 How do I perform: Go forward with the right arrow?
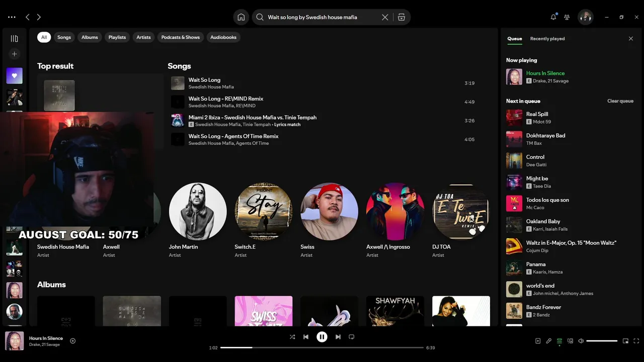39,17
